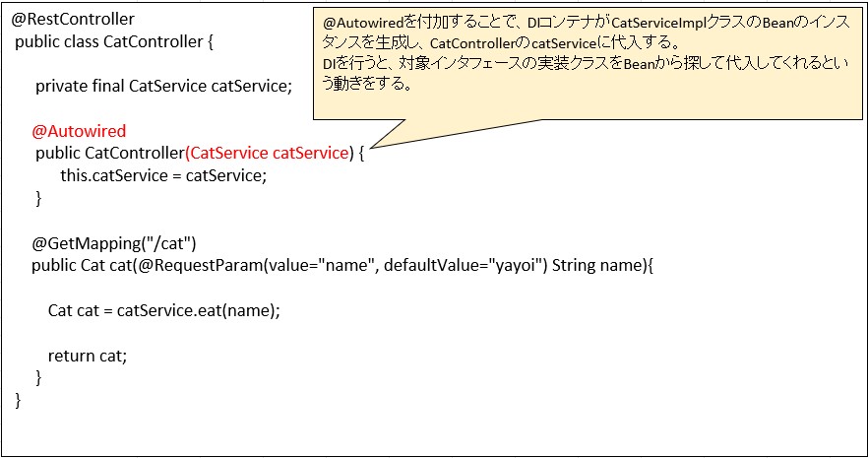The width and height of the screenshot is (868, 458).
Task: Click 'CatServiceImpl' text inside the callout
Action: tap(657, 23)
